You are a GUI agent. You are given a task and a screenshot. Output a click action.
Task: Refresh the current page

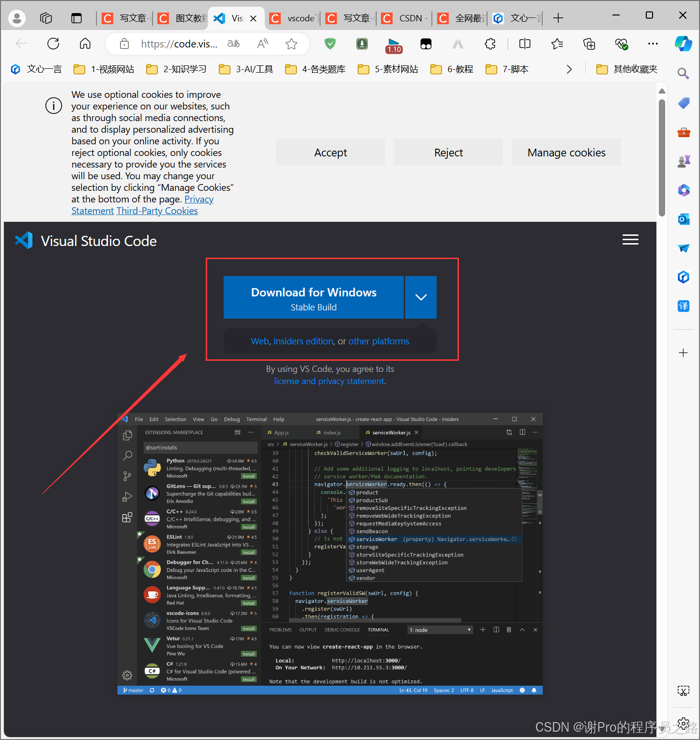[53, 44]
